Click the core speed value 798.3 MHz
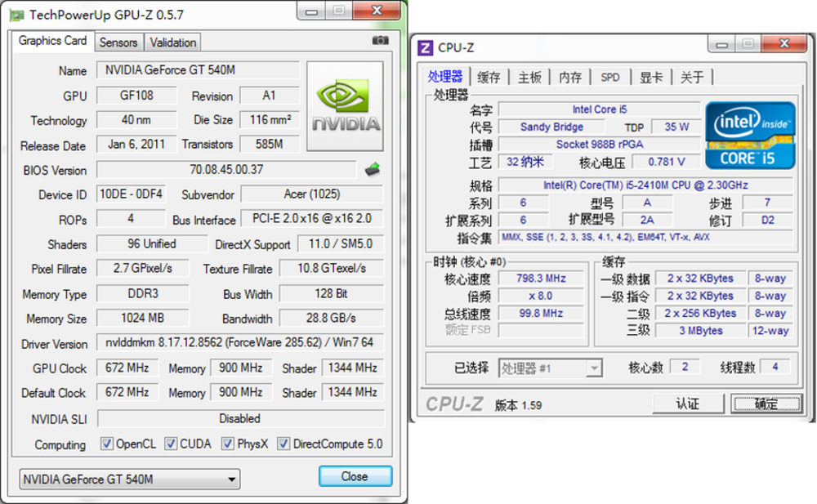 click(541, 279)
